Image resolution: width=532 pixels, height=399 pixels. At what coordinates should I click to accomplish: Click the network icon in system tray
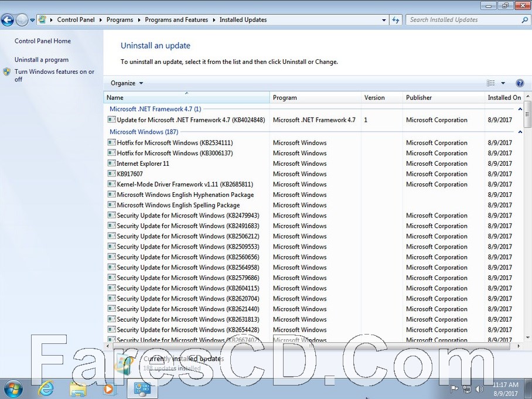coord(467,389)
